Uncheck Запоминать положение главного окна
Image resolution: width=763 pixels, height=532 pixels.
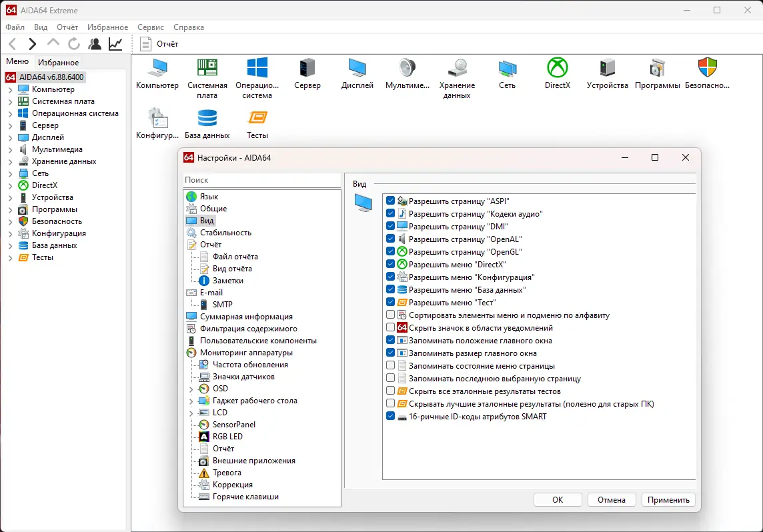390,339
